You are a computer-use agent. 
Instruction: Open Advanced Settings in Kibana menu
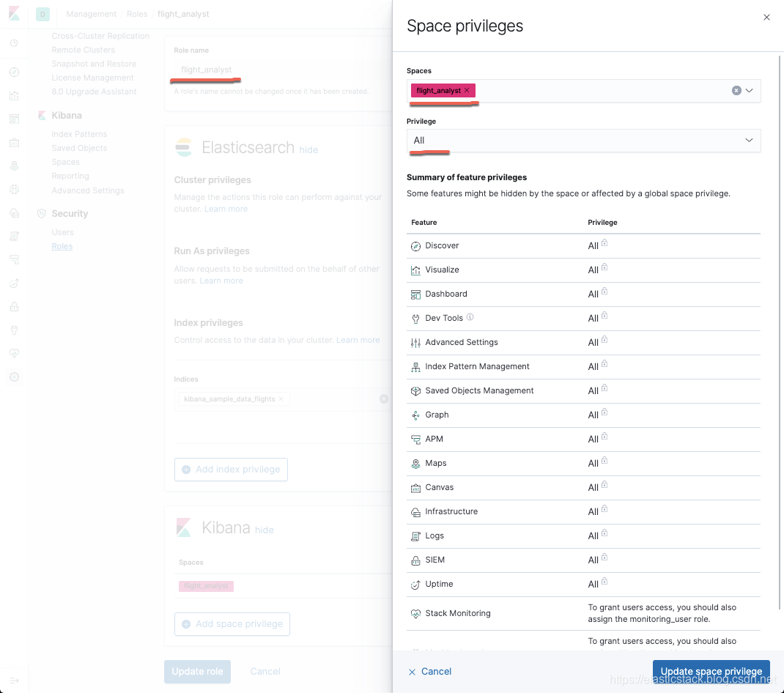(87, 190)
